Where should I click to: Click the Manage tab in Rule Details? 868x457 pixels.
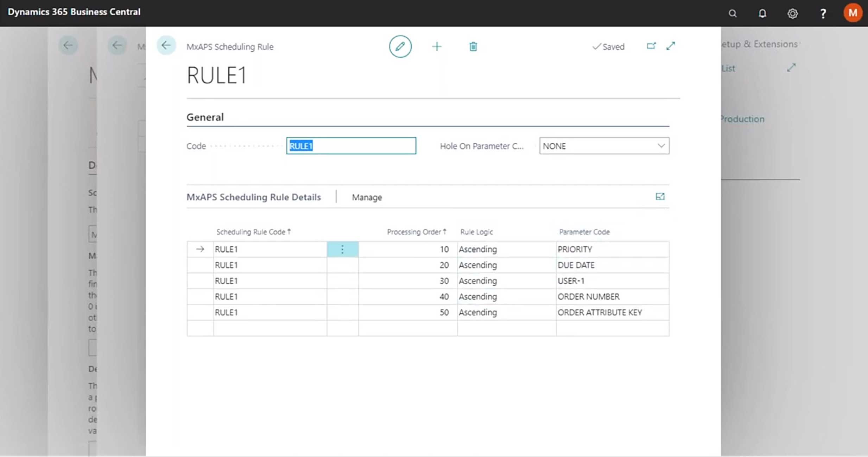click(x=367, y=197)
